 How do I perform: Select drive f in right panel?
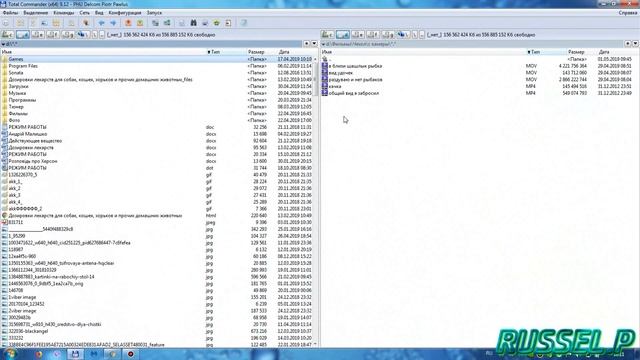[x=373, y=35]
